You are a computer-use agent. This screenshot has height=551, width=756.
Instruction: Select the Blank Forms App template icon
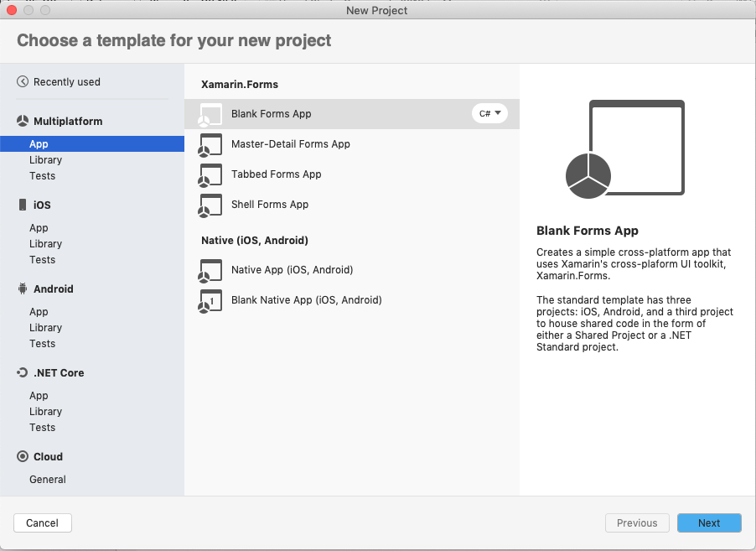click(210, 113)
